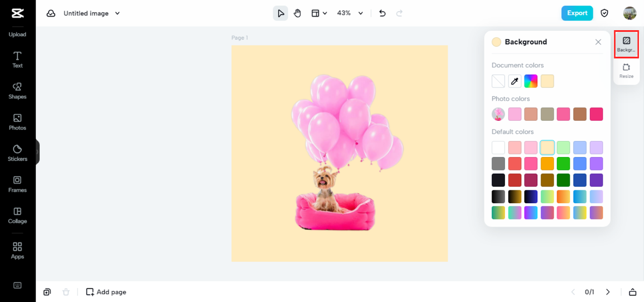Select the pointer selection tool

[x=281, y=13]
